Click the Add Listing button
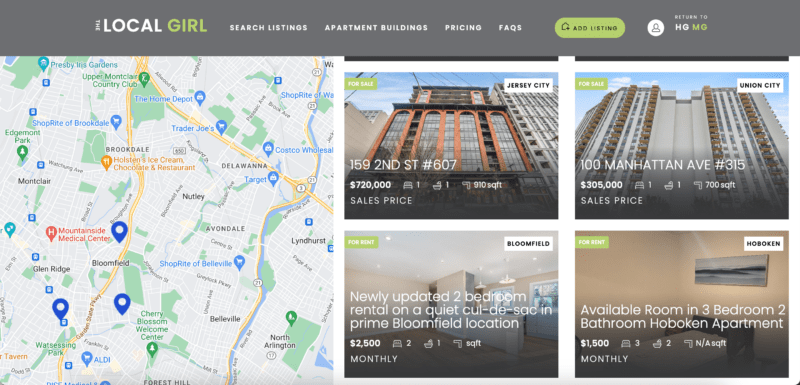 click(590, 28)
